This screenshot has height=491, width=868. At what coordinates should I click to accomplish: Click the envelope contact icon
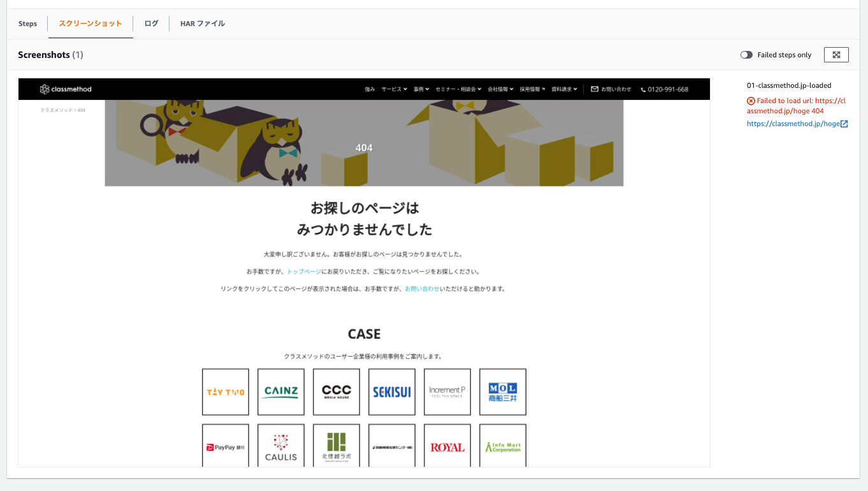coord(595,89)
